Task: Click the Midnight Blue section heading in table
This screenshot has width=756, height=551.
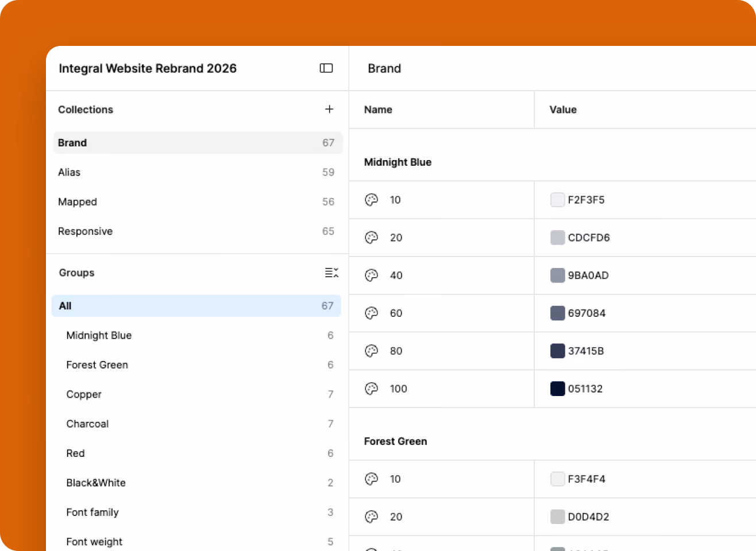Action: pos(398,162)
